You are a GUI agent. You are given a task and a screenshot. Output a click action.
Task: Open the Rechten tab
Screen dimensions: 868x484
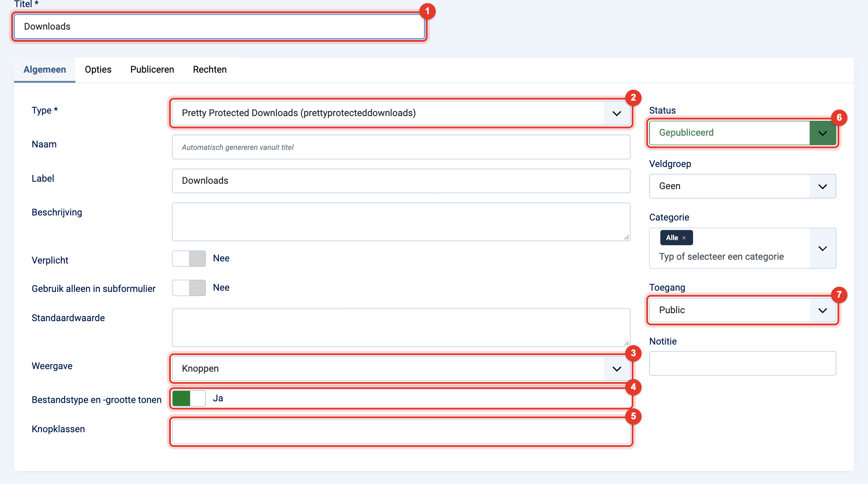[x=210, y=70]
